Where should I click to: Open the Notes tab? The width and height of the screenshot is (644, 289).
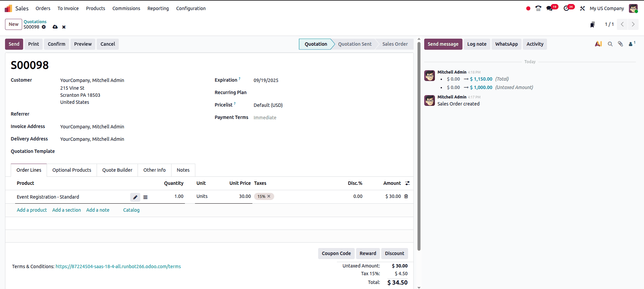point(183,170)
